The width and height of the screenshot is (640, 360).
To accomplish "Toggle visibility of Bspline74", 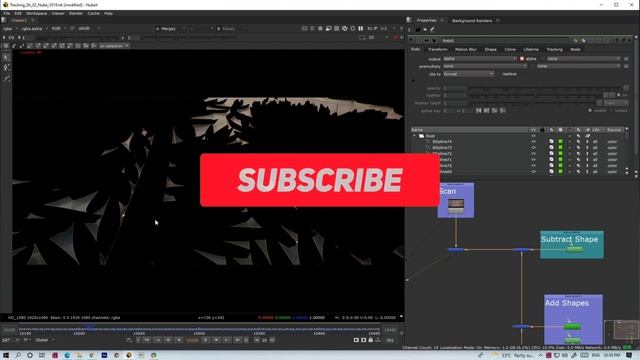I will pyautogui.click(x=533, y=142).
